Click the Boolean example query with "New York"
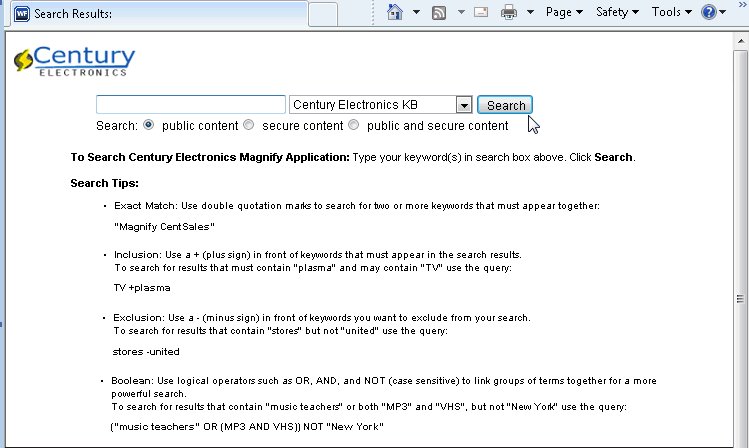Viewport: 749px width, 448px height. pos(247,427)
